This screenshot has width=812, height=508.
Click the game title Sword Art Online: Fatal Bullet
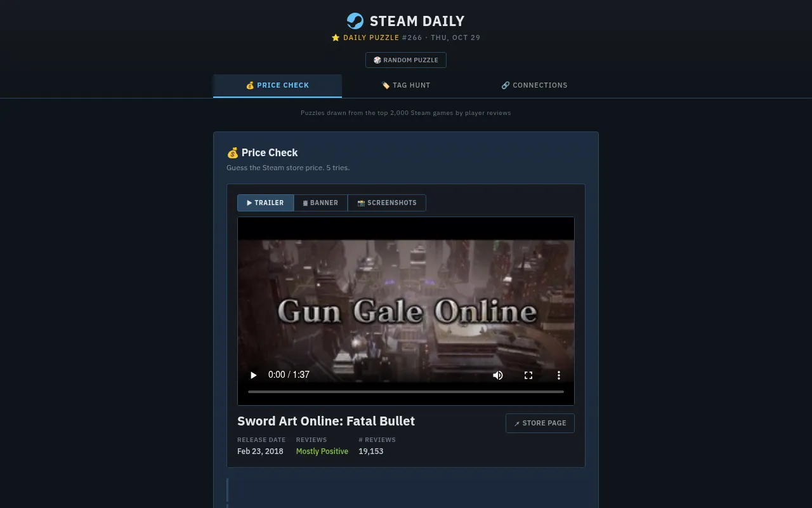point(326,421)
